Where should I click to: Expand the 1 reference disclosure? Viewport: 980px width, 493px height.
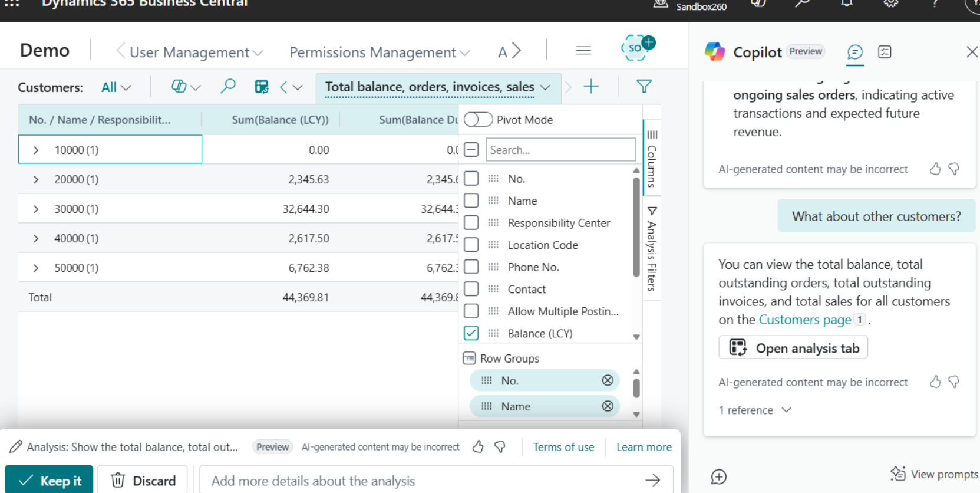point(755,410)
